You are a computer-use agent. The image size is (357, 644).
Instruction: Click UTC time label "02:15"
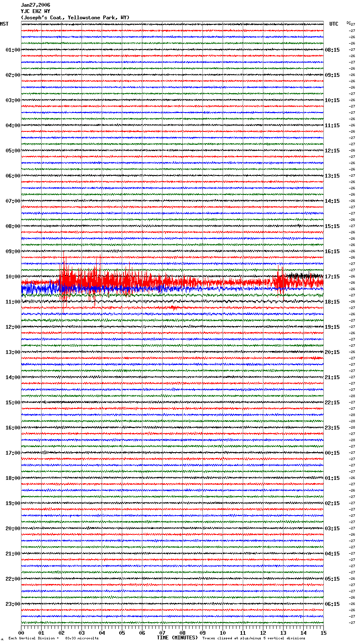(x=332, y=503)
